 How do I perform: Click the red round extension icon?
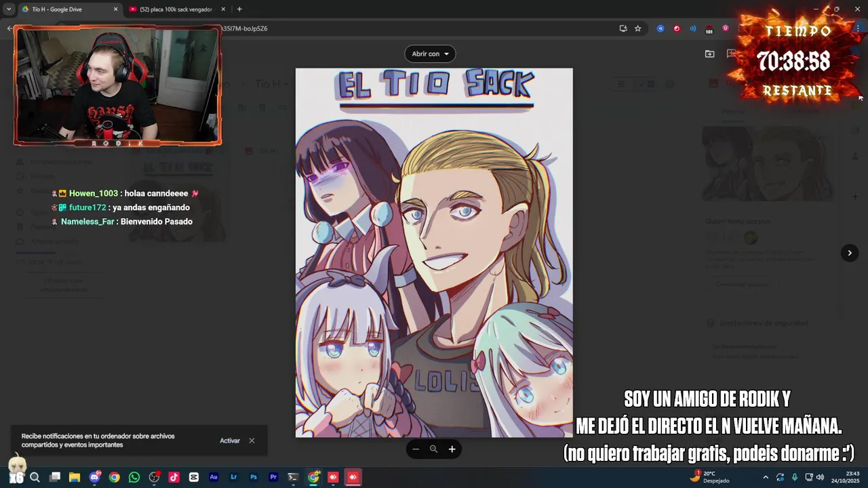pyautogui.click(x=677, y=28)
